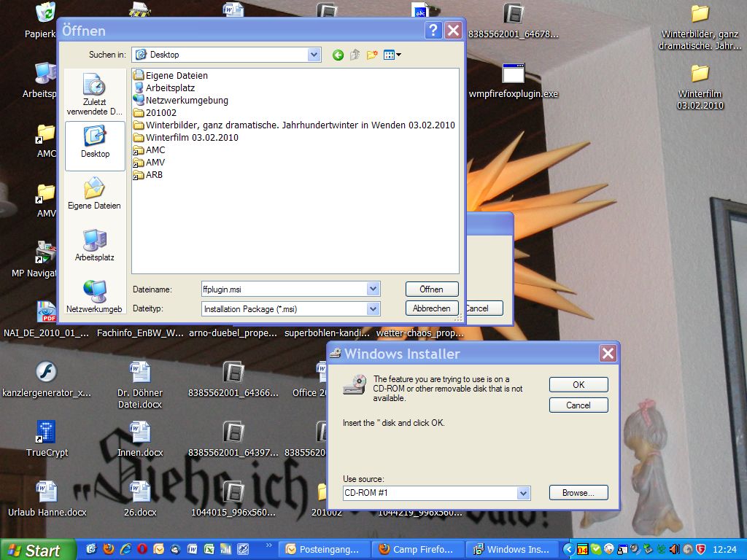Click Browse... in the Windows Installer dialog
Screen dimensions: 747x560
(x=578, y=493)
